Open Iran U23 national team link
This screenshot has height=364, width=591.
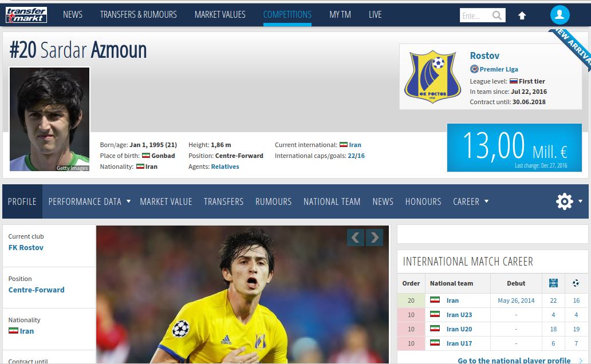pos(459,315)
